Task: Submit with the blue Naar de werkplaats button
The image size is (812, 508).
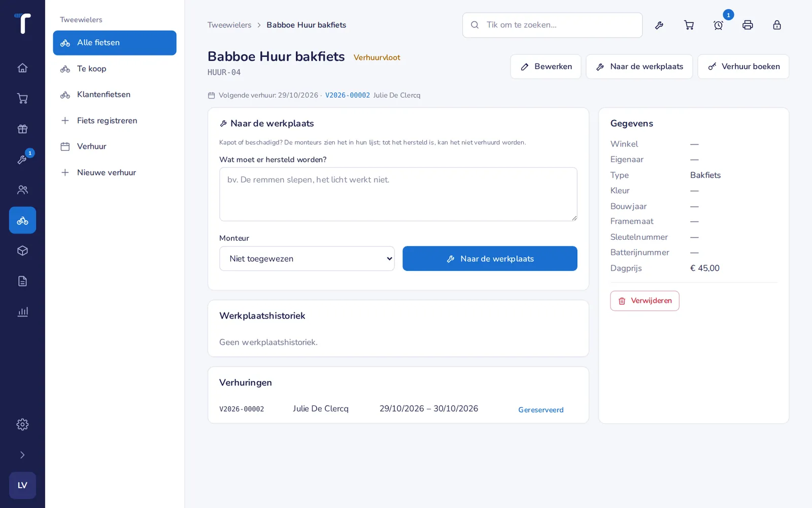Action: tap(490, 259)
